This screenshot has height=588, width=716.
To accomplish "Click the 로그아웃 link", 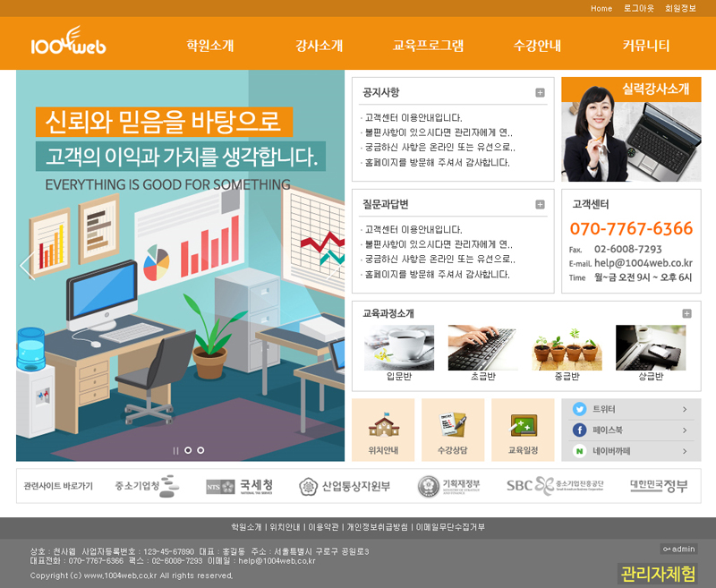I will pyautogui.click(x=638, y=8).
